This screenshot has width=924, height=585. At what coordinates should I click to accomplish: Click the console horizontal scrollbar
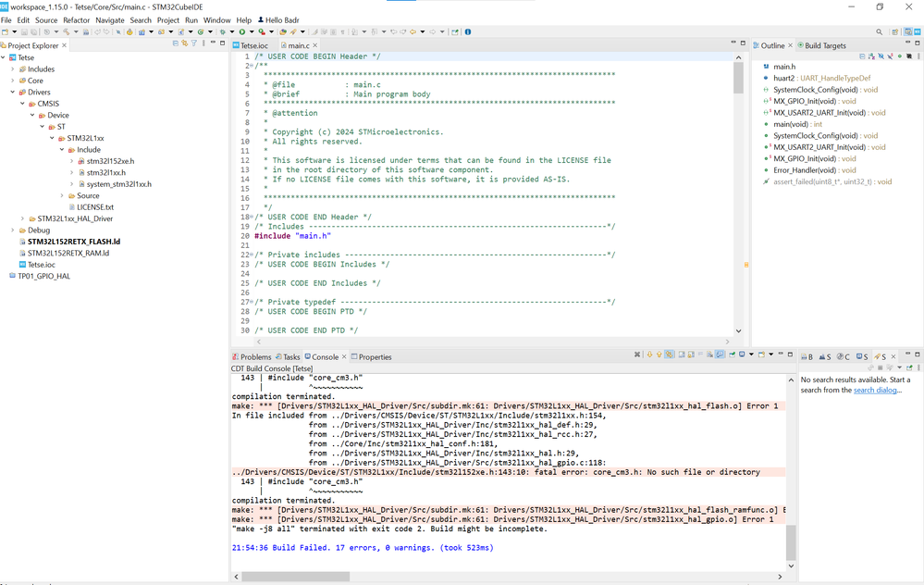pyautogui.click(x=296, y=576)
